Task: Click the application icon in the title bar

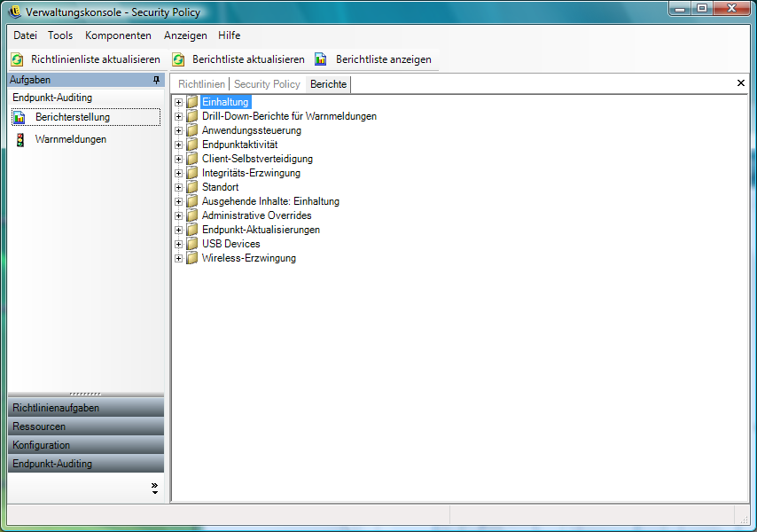Action: click(x=15, y=12)
